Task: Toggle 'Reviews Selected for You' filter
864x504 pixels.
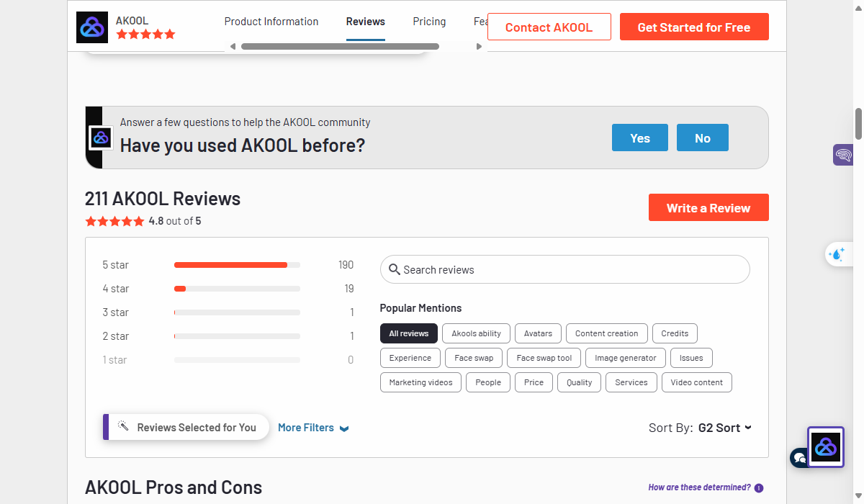Action: [x=186, y=427]
